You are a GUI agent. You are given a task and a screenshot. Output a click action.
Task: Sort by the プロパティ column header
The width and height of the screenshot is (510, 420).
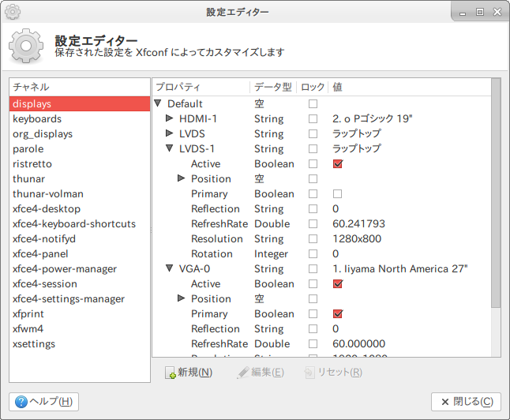tap(201, 87)
